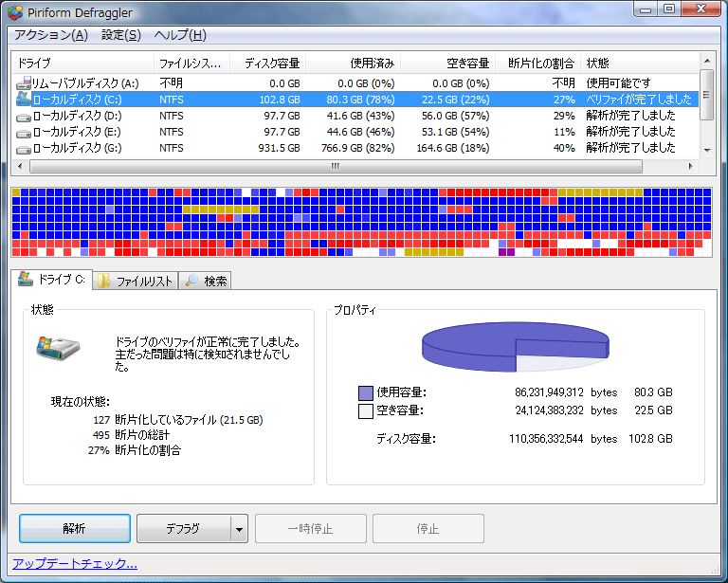
Task: Click the Piriform Defraggler title bar icon
Action: point(15,12)
